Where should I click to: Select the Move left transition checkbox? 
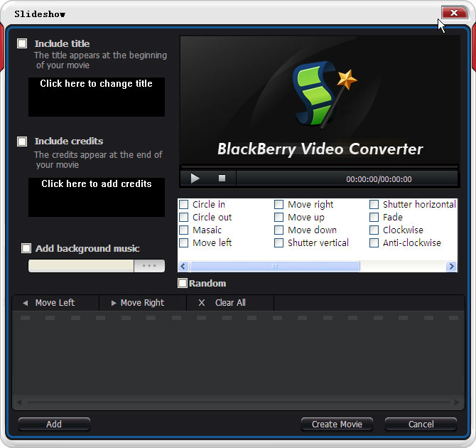pos(184,242)
